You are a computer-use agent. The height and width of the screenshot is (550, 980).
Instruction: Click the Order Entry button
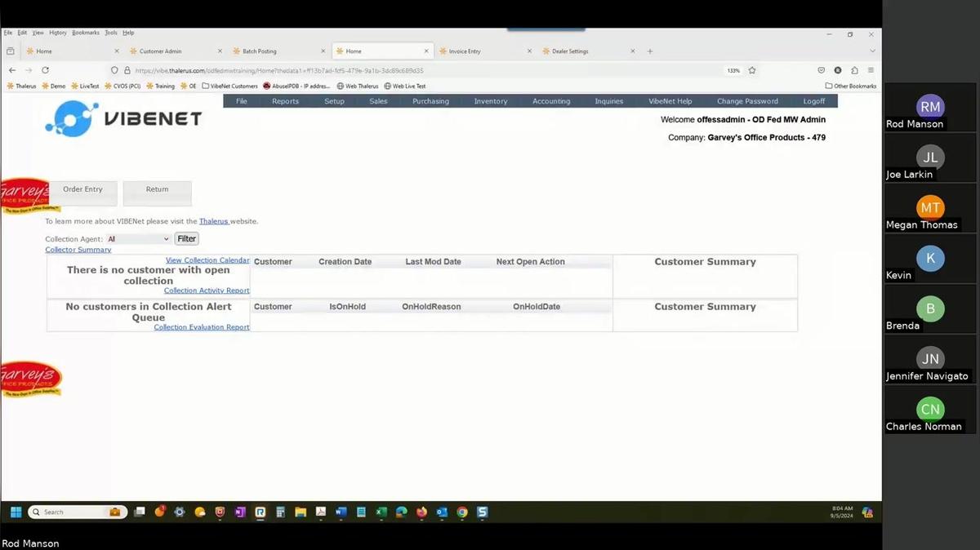tap(83, 189)
